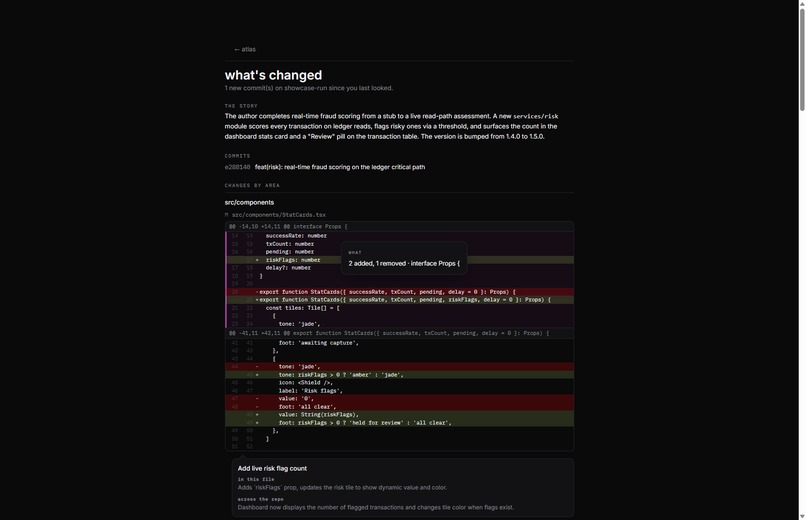Click the '2 added, 1 removed' tooltip

pyautogui.click(x=404, y=258)
